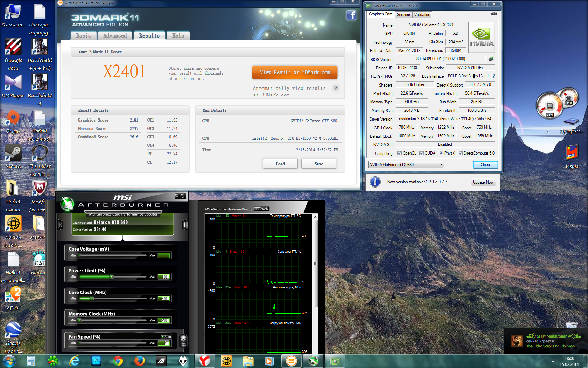Click the Fan Speed value field
The image size is (588, 368).
(x=164, y=343)
